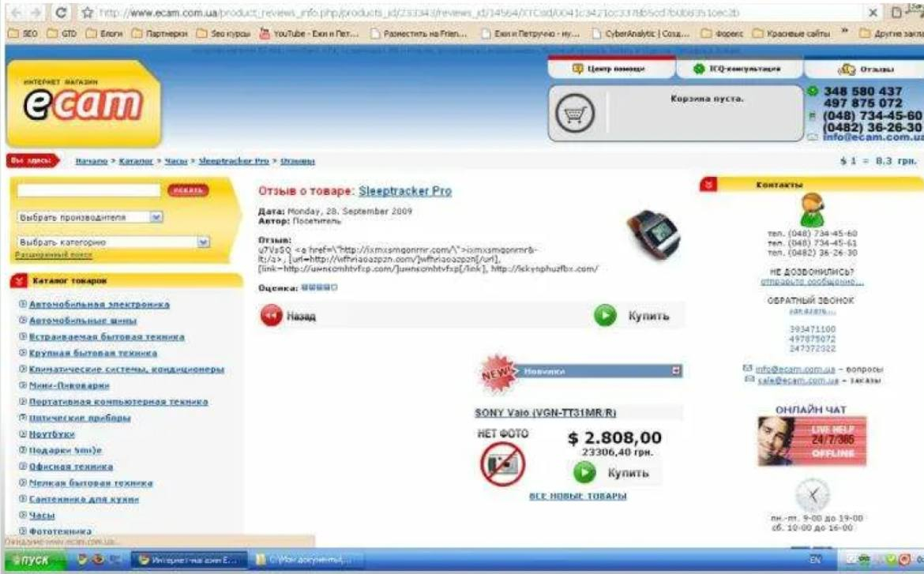Click the Контакты header icon
The image size is (924, 574).
pos(708,185)
